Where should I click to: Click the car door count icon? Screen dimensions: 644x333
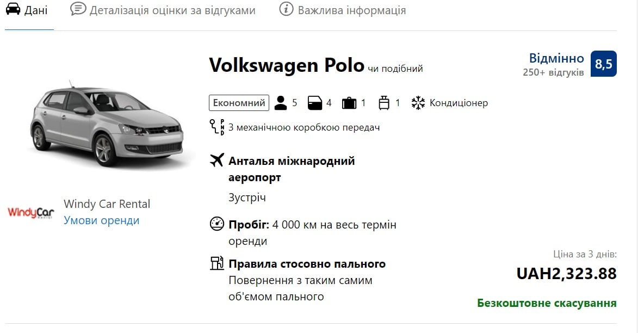(x=315, y=103)
